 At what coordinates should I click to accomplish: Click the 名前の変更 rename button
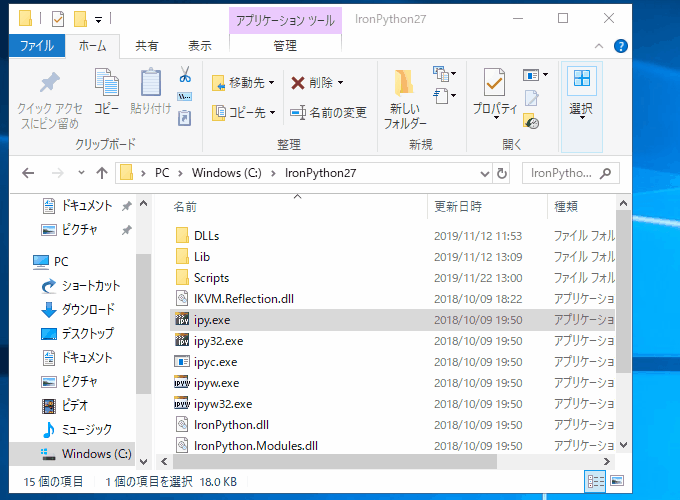tap(329, 113)
